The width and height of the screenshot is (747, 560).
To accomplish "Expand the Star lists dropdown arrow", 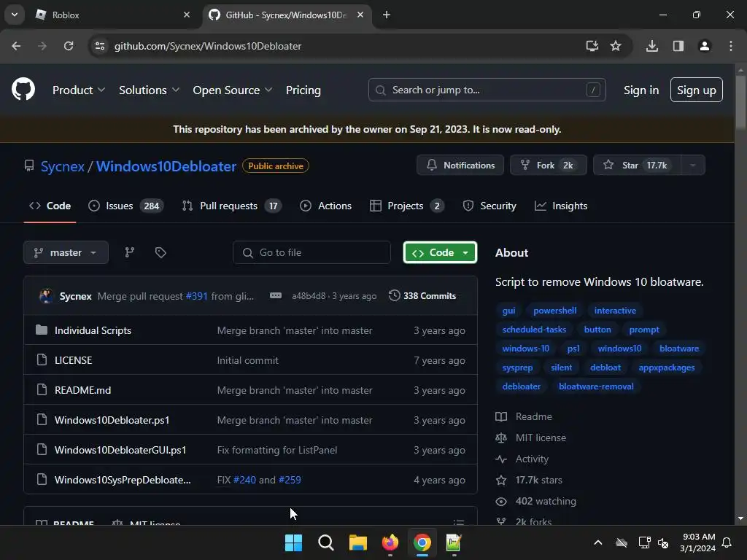I will (x=693, y=166).
